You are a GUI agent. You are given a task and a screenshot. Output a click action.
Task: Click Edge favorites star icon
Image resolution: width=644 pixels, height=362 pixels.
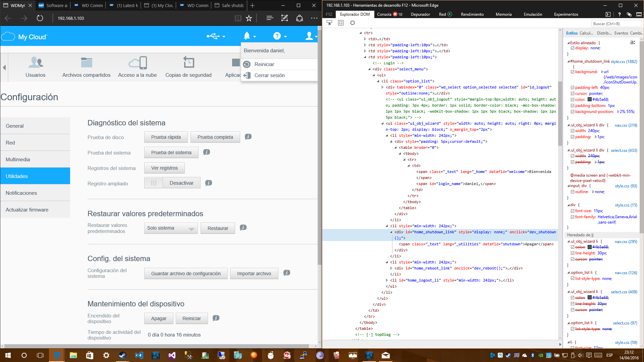tap(249, 18)
